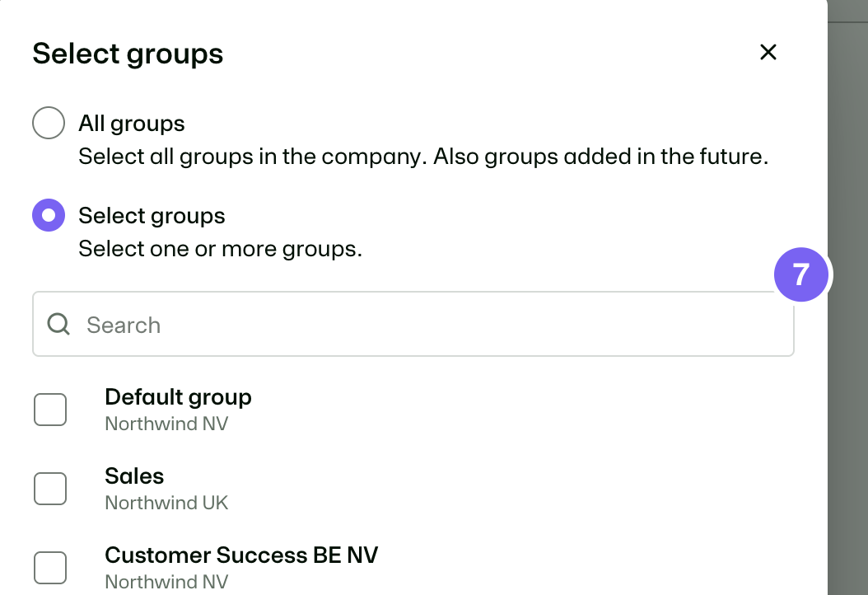Viewport: 868px width, 595px height.
Task: Tick the Customer Success BE NV checkbox
Action: (x=50, y=567)
